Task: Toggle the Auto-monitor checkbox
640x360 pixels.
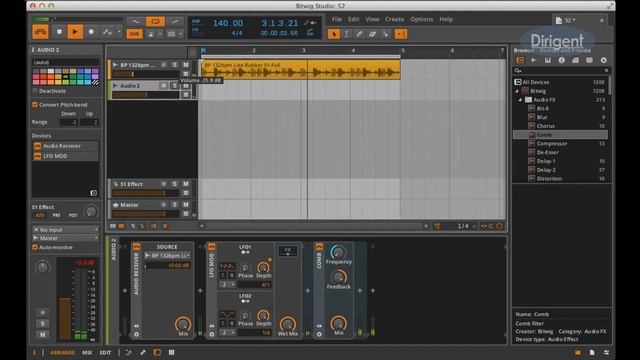Action: pyautogui.click(x=35, y=247)
